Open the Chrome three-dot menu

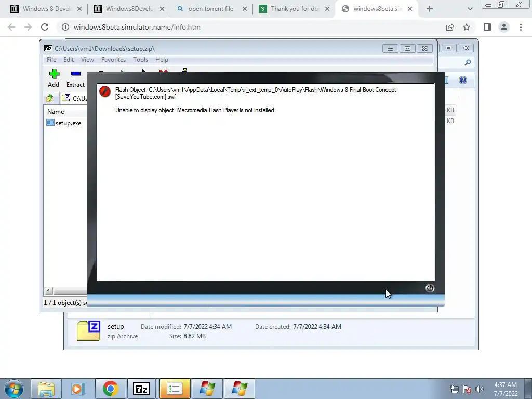[x=521, y=27]
